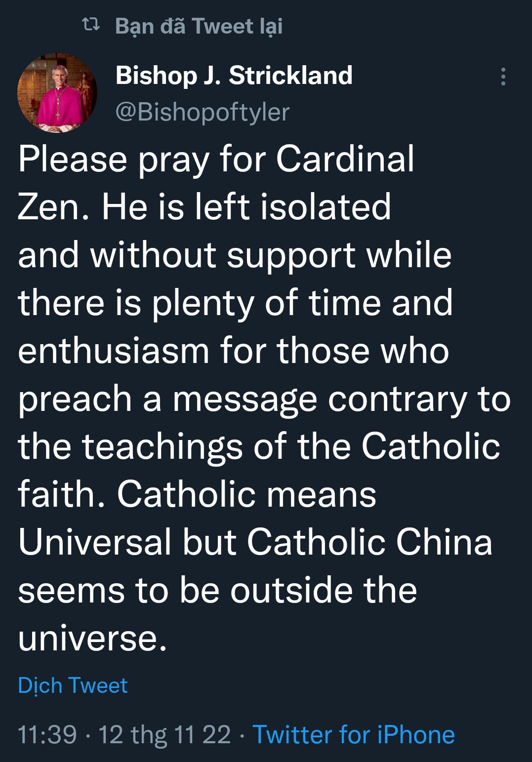532x762 pixels.
Task: Open the three-dot more options menu
Action: pos(503,77)
